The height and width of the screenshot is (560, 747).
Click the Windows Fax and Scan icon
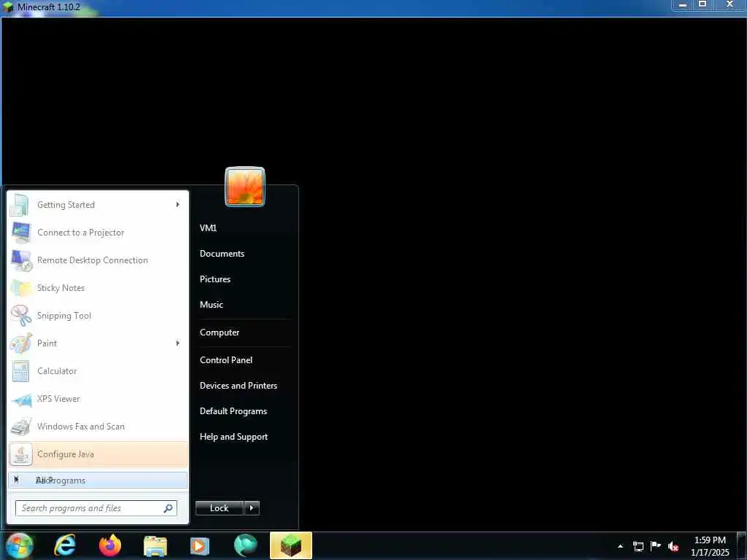(21, 427)
